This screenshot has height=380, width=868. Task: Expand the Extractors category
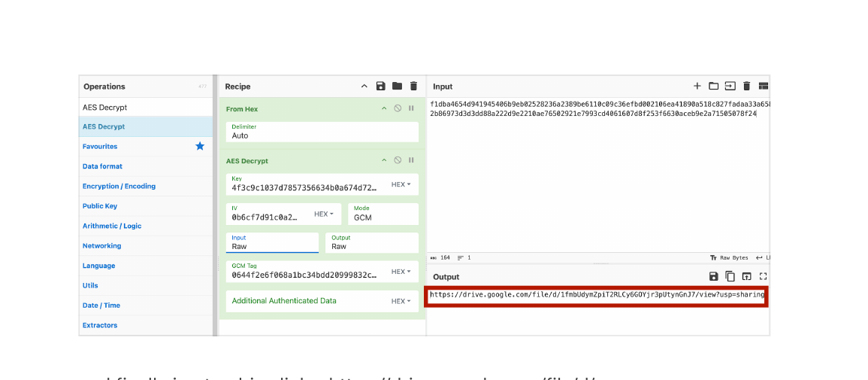tap(146, 325)
